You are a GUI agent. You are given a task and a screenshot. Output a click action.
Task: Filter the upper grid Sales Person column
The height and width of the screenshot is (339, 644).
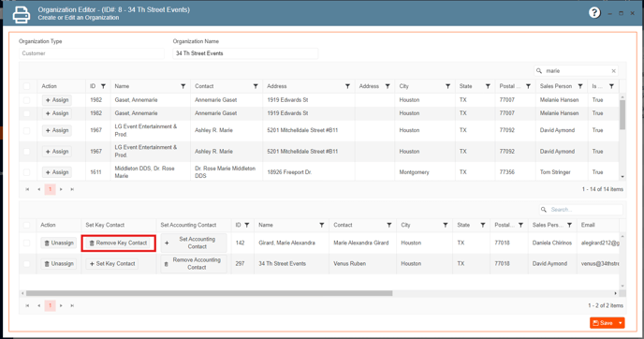click(580, 86)
